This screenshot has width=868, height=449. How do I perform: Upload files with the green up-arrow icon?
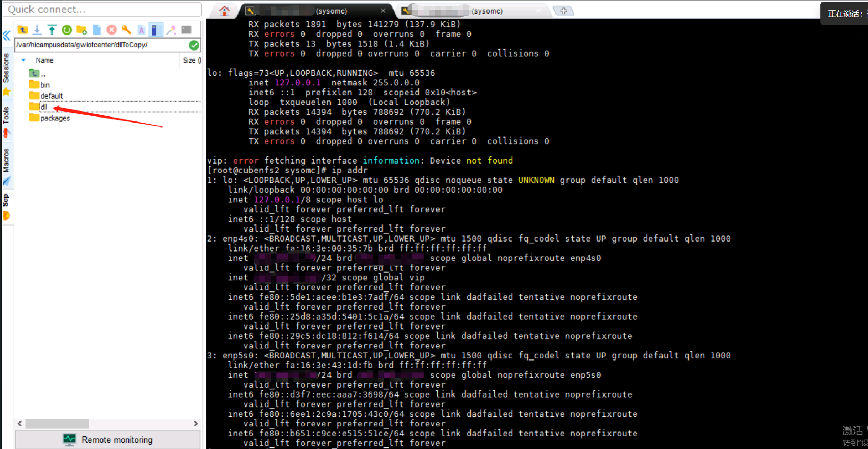[52, 30]
